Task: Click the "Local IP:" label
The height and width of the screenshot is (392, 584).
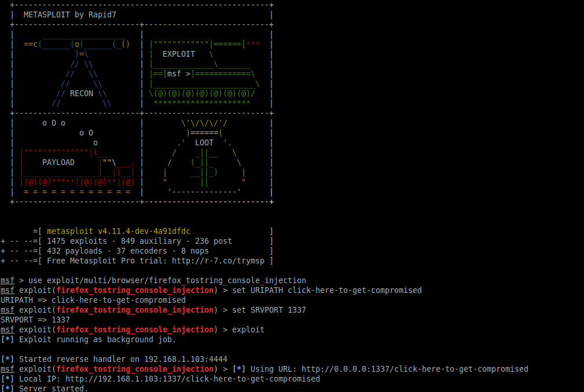Action: (x=40, y=379)
